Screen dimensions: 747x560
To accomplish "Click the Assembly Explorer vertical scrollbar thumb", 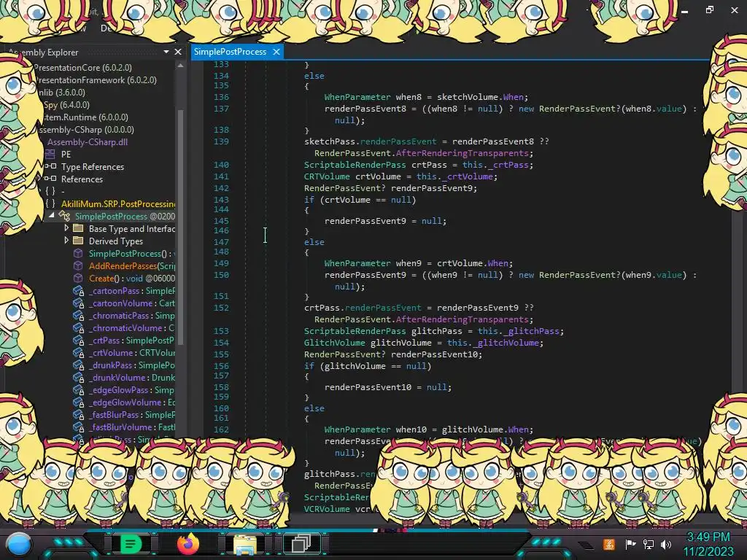I will click(x=181, y=226).
